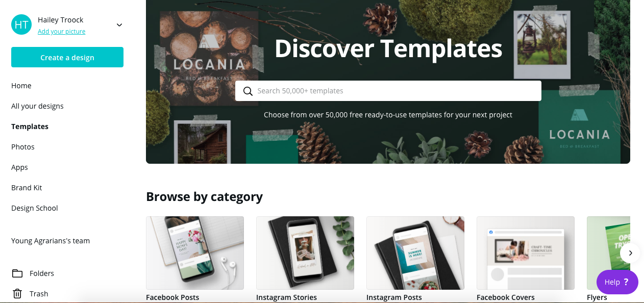Open the Facebook Posts category thumbnail

click(x=195, y=253)
